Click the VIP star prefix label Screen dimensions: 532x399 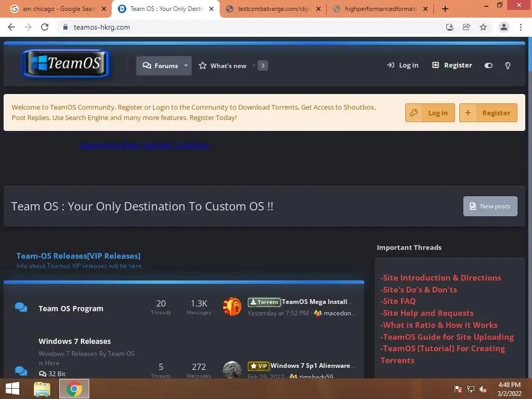point(259,366)
